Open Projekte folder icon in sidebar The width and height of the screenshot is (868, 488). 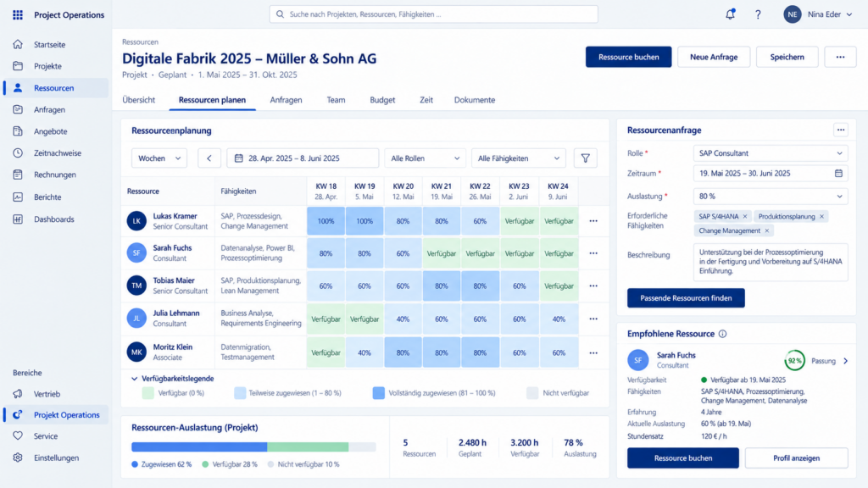[x=18, y=66]
